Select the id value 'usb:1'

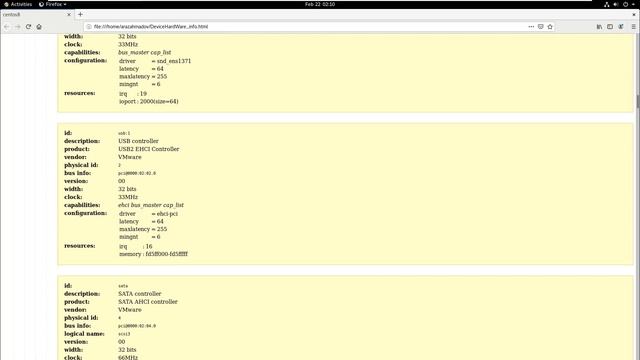pos(124,133)
